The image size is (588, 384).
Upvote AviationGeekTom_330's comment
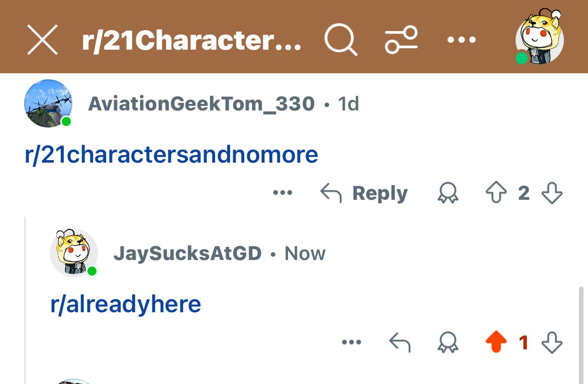tap(496, 193)
